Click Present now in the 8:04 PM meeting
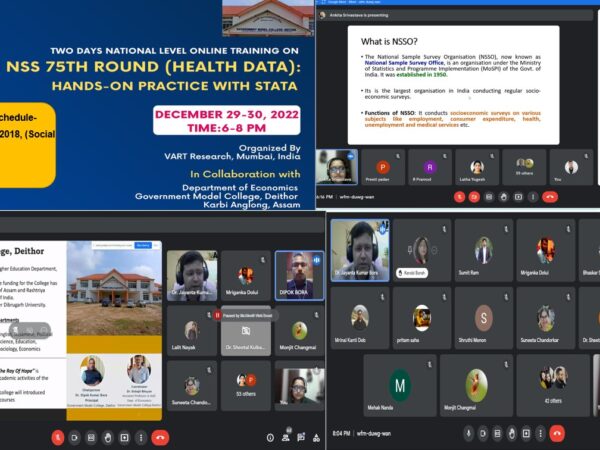Image resolution: width=600 pixels, height=450 pixels. click(527, 433)
